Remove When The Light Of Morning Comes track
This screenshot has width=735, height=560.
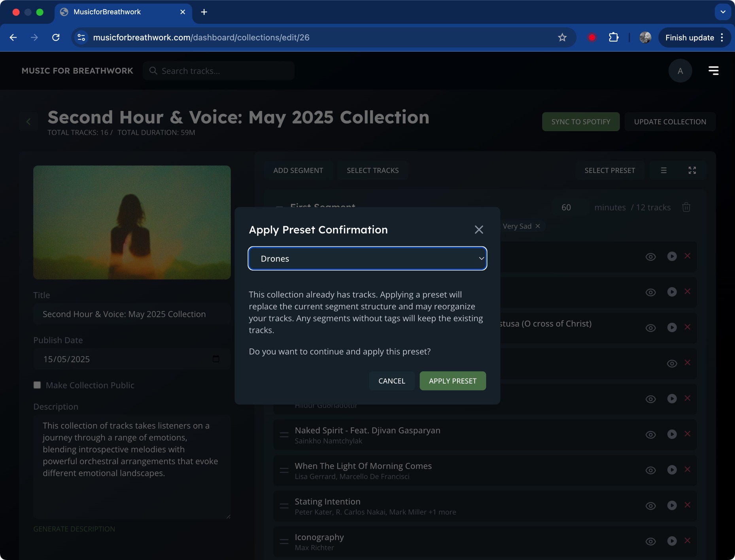[x=688, y=469]
